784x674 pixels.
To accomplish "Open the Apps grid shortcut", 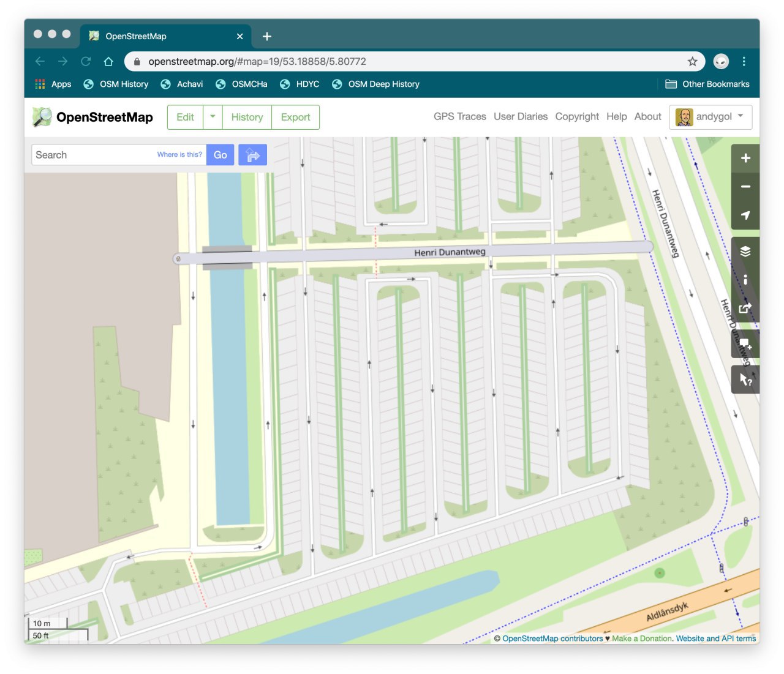I will coord(53,84).
